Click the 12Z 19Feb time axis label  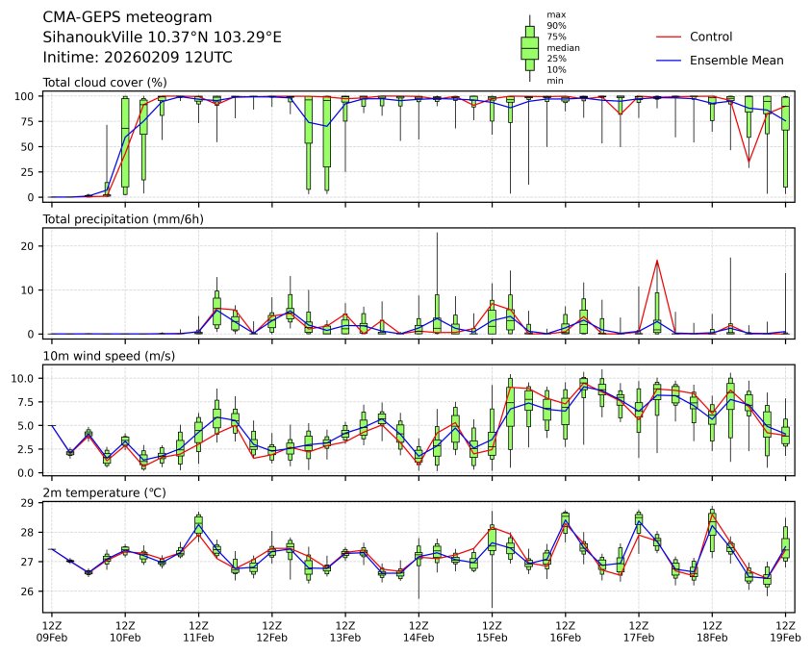785,631
